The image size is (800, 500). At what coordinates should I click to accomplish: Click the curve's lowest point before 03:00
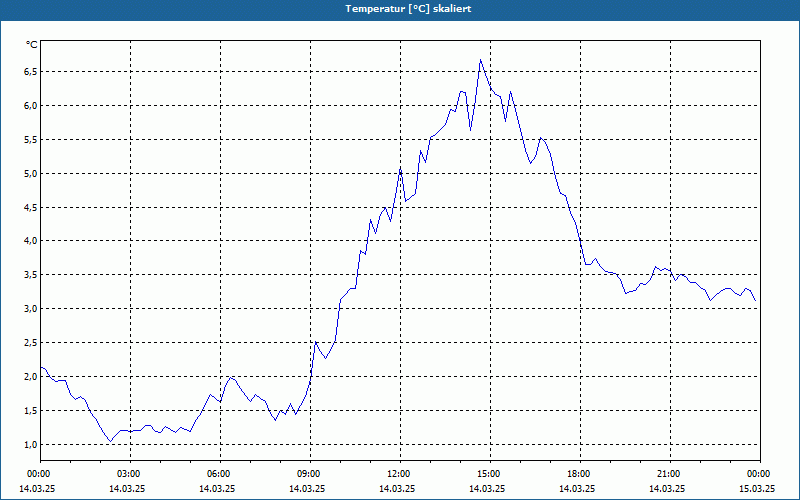(110, 441)
